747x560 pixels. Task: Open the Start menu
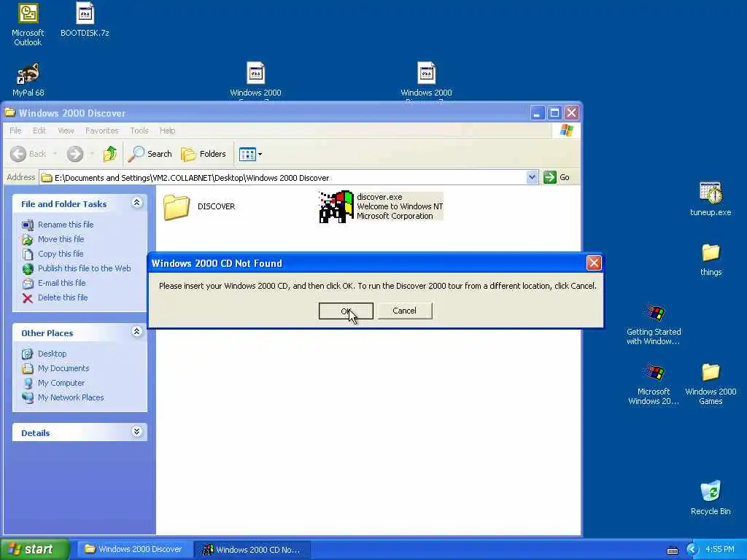click(x=34, y=550)
